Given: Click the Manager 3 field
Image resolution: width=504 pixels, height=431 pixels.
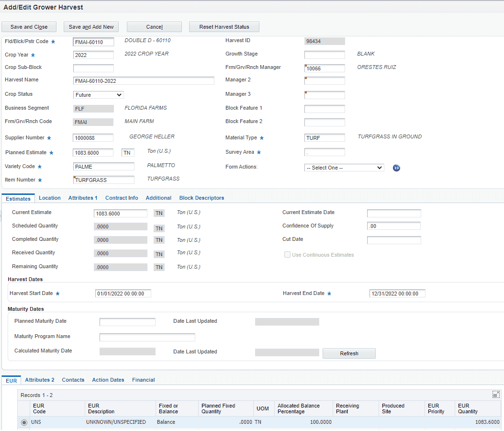Looking at the screenshot, I should (325, 95).
